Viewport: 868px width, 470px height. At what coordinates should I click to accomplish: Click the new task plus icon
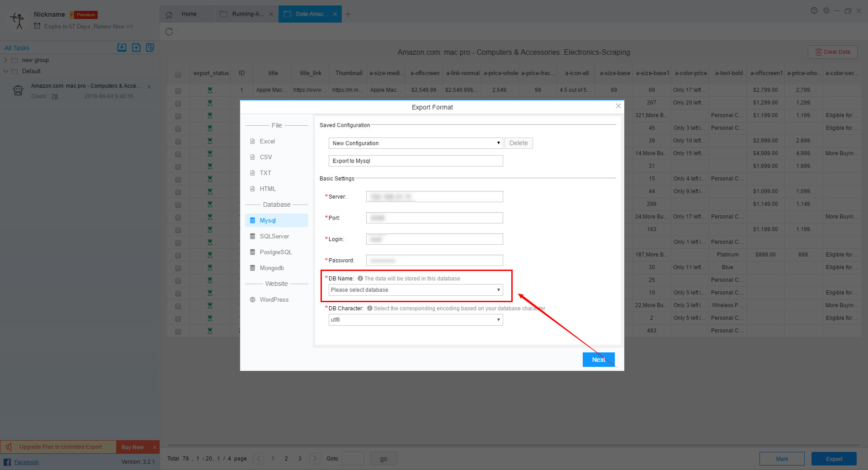pyautogui.click(x=136, y=47)
